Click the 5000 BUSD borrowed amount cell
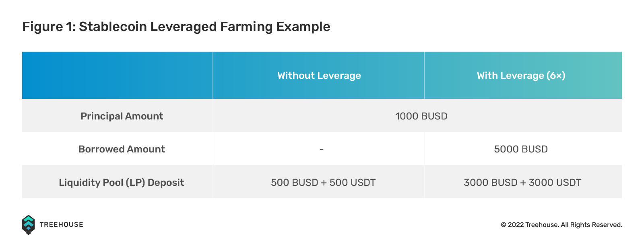Screen dimensions: 644x251 [521, 149]
